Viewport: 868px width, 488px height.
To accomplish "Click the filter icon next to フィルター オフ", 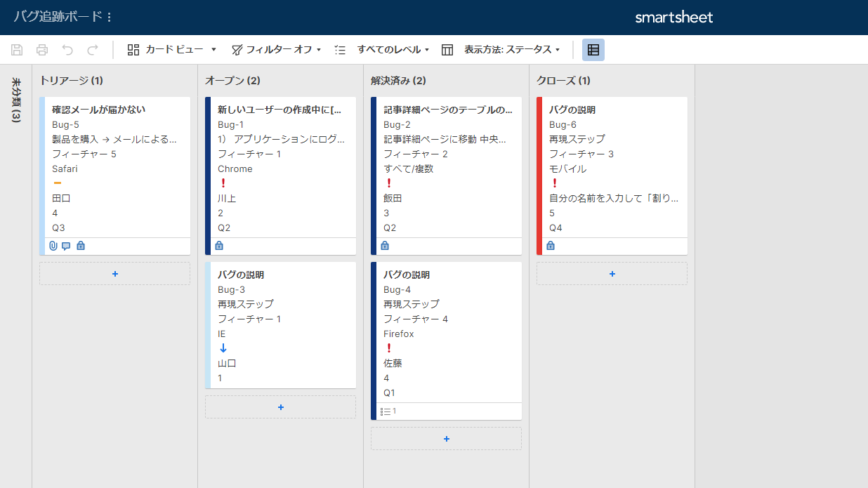I will coord(237,50).
